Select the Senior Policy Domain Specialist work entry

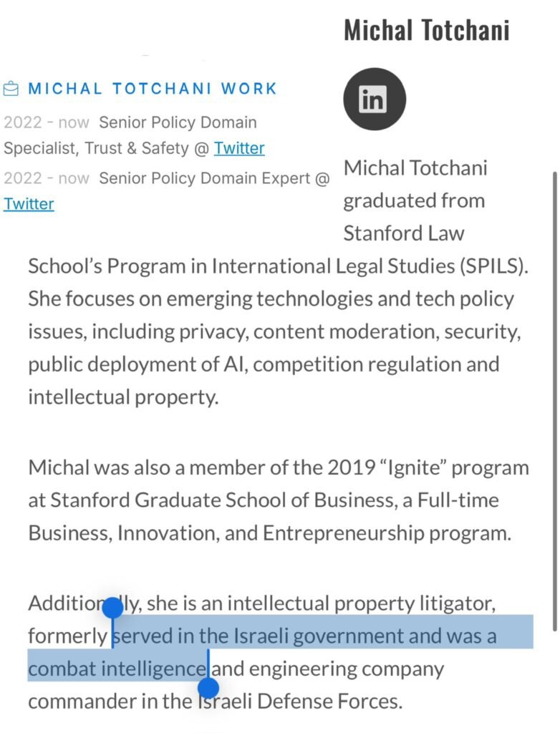(134, 135)
